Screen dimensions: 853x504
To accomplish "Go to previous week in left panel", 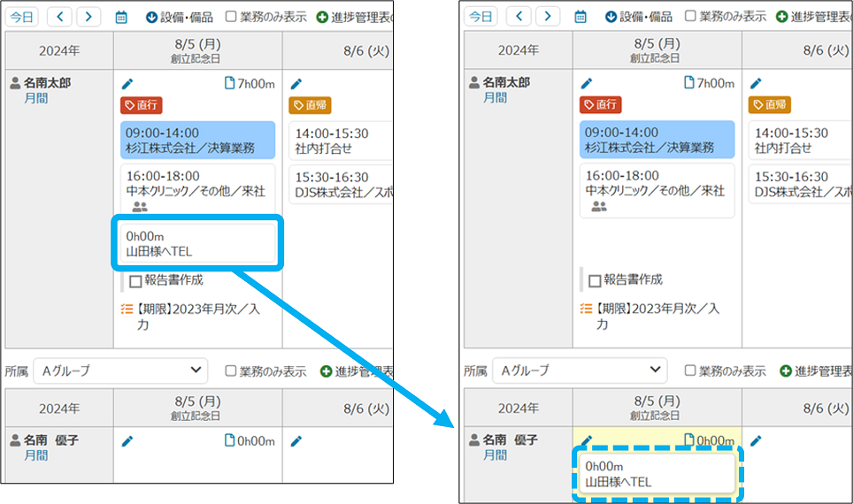I will 58,17.
